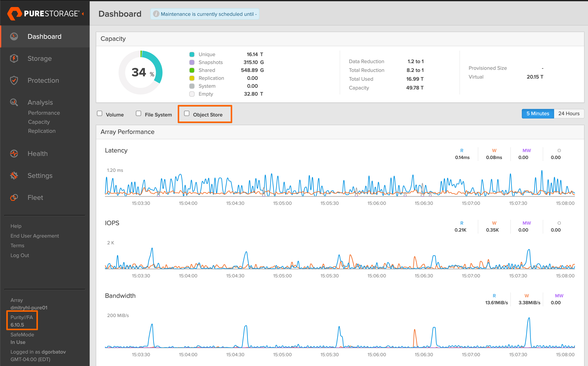The height and width of the screenshot is (366, 588).
Task: Enable the Volume checkbox
Action: coord(100,113)
